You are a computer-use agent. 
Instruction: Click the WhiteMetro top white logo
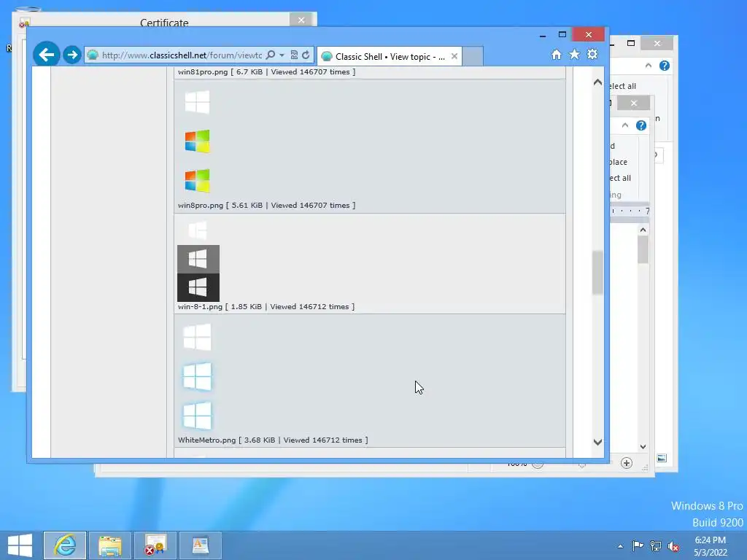tap(197, 337)
